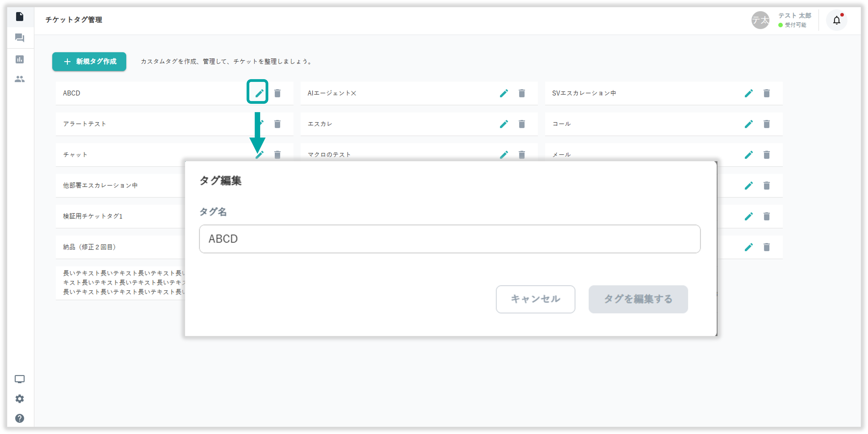Open help question mark icon

coord(20,418)
